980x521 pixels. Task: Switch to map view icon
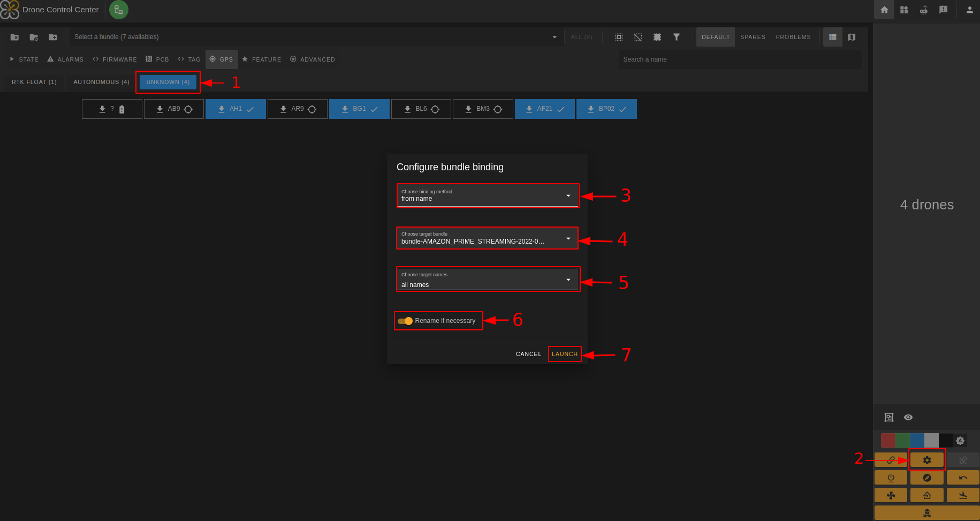point(852,37)
